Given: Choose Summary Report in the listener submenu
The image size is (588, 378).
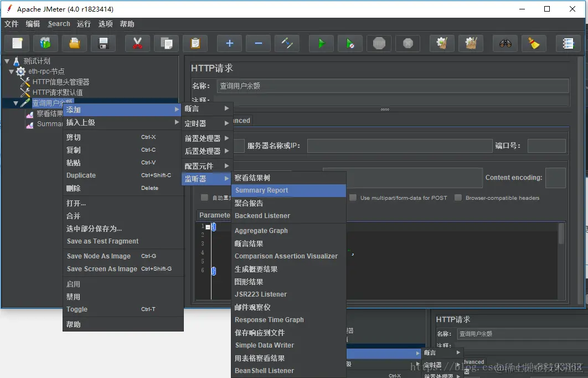Looking at the screenshot, I should point(288,190).
